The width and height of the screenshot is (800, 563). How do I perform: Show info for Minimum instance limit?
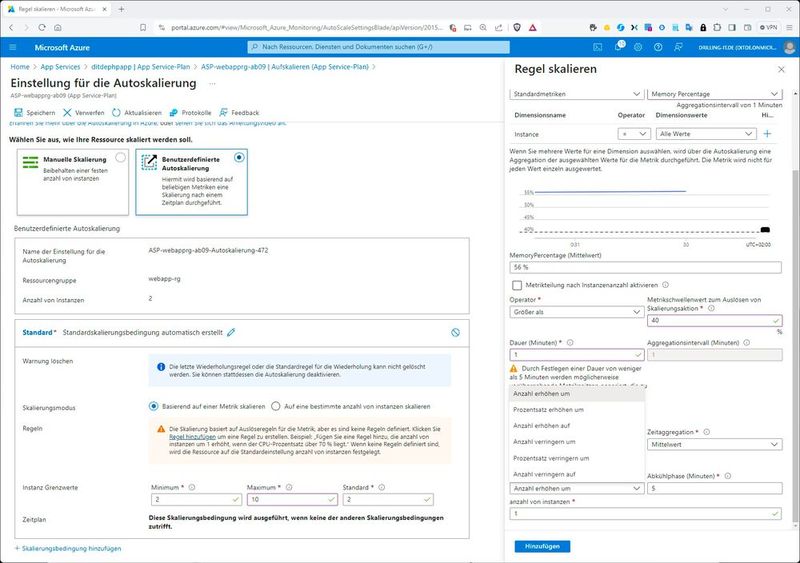(x=192, y=487)
